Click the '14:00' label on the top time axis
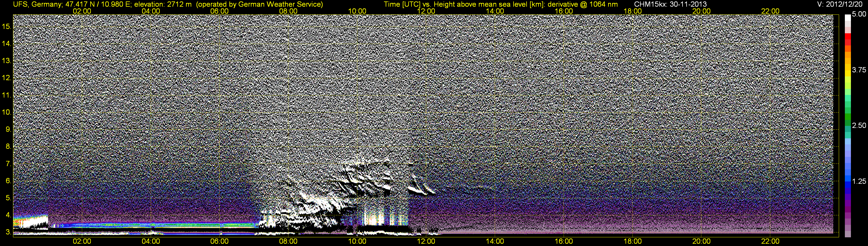Screen dimensions: 868x246 coord(495,11)
